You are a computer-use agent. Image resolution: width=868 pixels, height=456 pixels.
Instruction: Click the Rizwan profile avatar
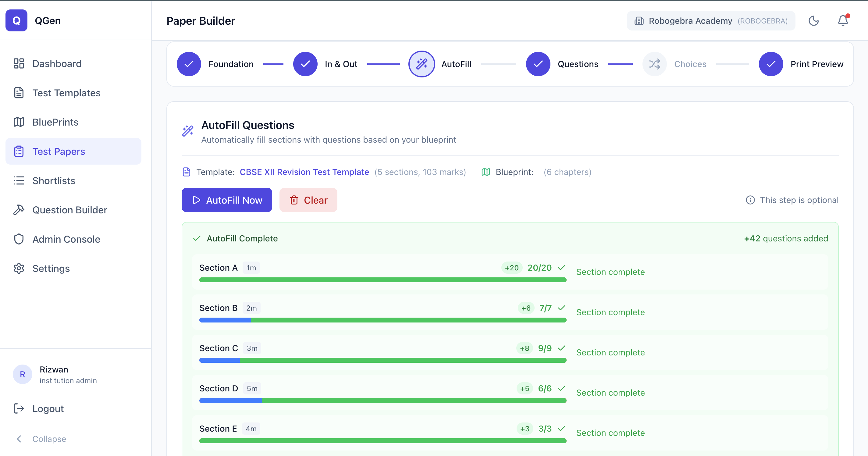click(x=22, y=374)
